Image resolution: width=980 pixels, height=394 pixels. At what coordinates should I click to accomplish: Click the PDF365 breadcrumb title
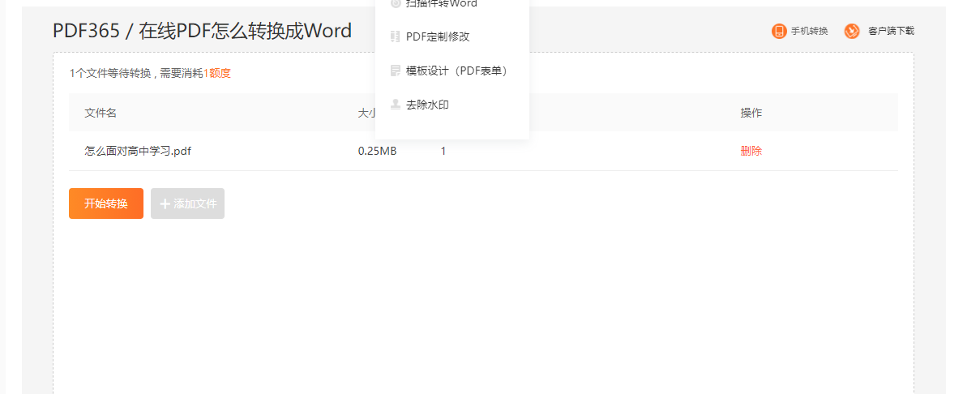(85, 31)
